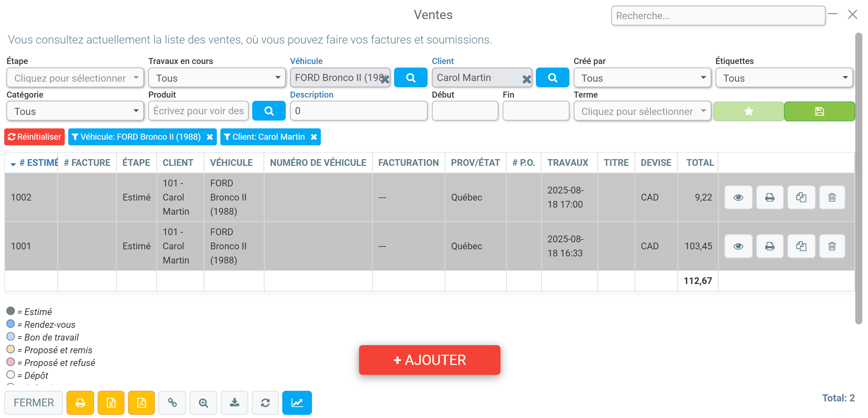Screen dimensions: 868x418
Task: Sort by FACTURATION column header
Action: coord(409,163)
